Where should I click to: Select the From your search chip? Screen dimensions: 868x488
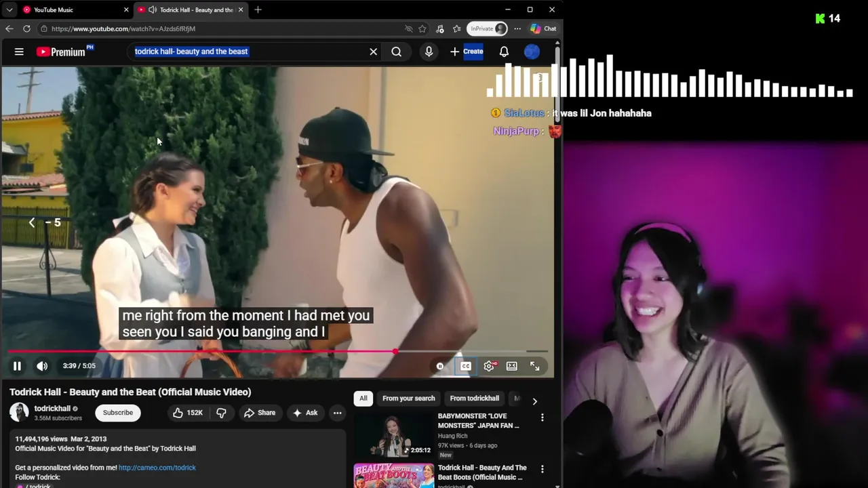408,399
